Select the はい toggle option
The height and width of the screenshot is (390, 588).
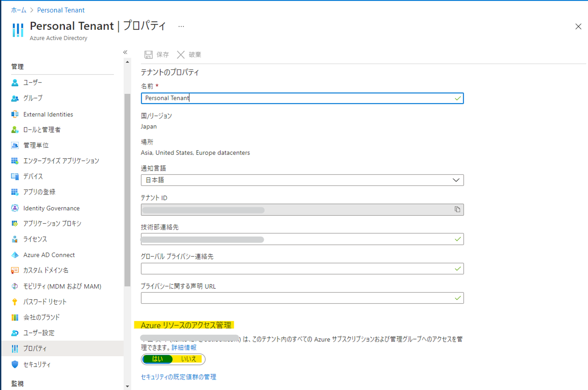(x=158, y=359)
